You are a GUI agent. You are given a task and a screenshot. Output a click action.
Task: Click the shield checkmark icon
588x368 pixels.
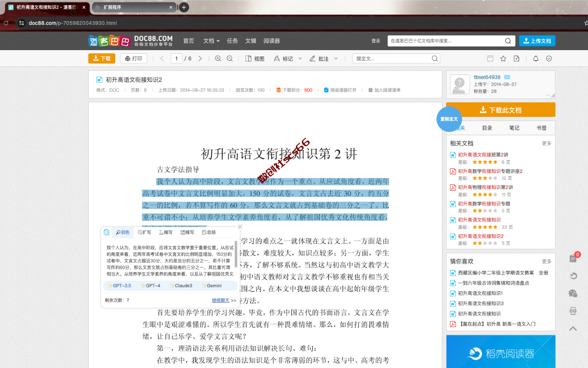(x=548, y=58)
